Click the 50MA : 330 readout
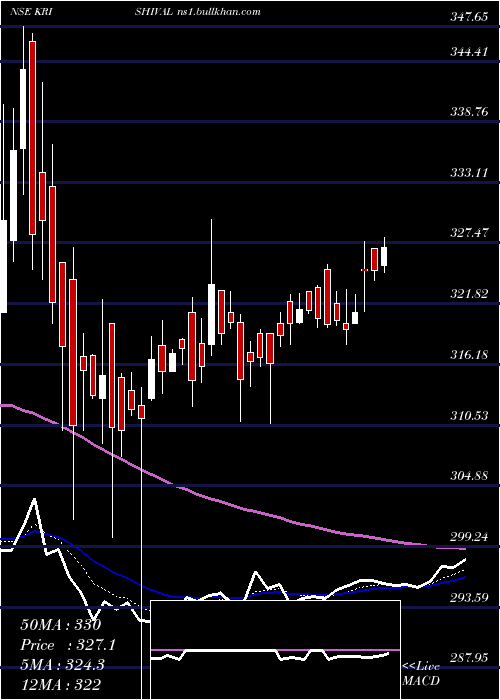 tap(61, 625)
